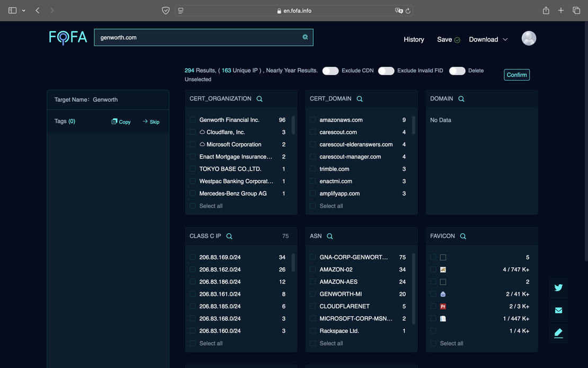Open the user avatar menu

[x=529, y=38]
